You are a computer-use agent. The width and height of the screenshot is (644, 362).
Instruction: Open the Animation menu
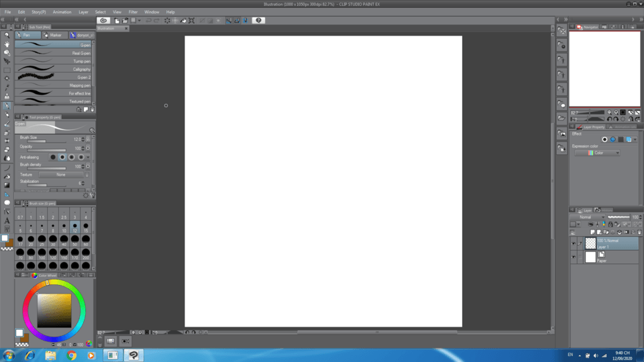(x=62, y=12)
